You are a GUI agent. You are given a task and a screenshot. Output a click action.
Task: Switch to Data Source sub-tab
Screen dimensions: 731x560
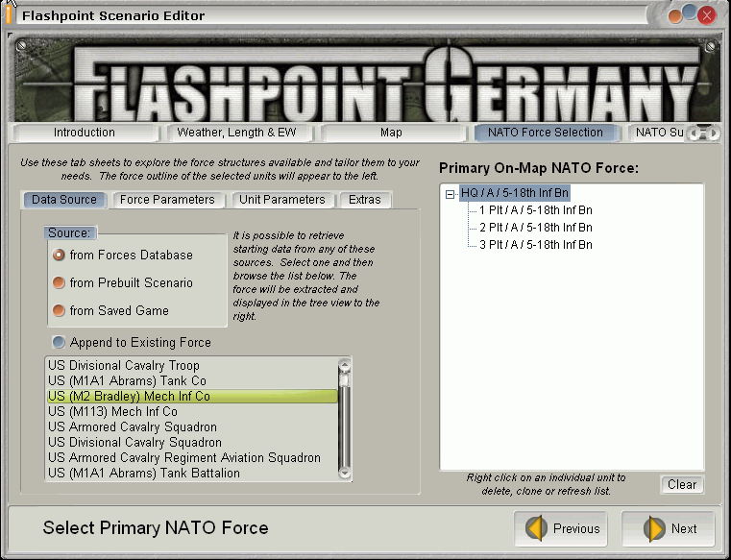coord(64,200)
